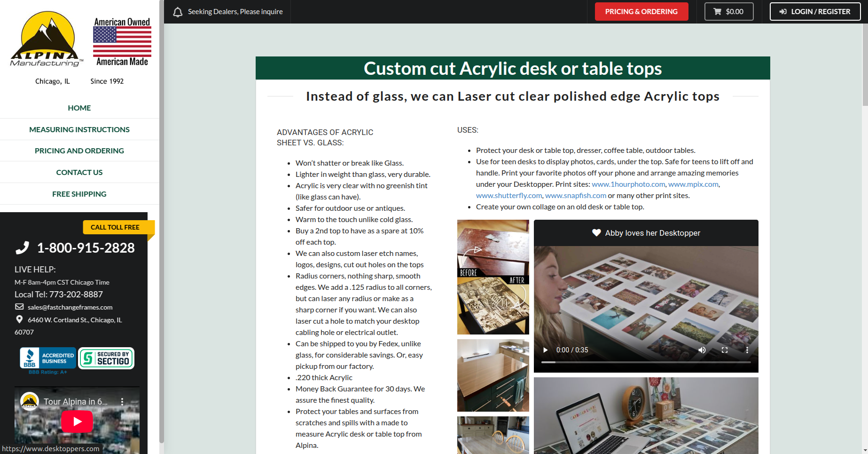Open YouTube embed more-options menu

(x=122, y=402)
